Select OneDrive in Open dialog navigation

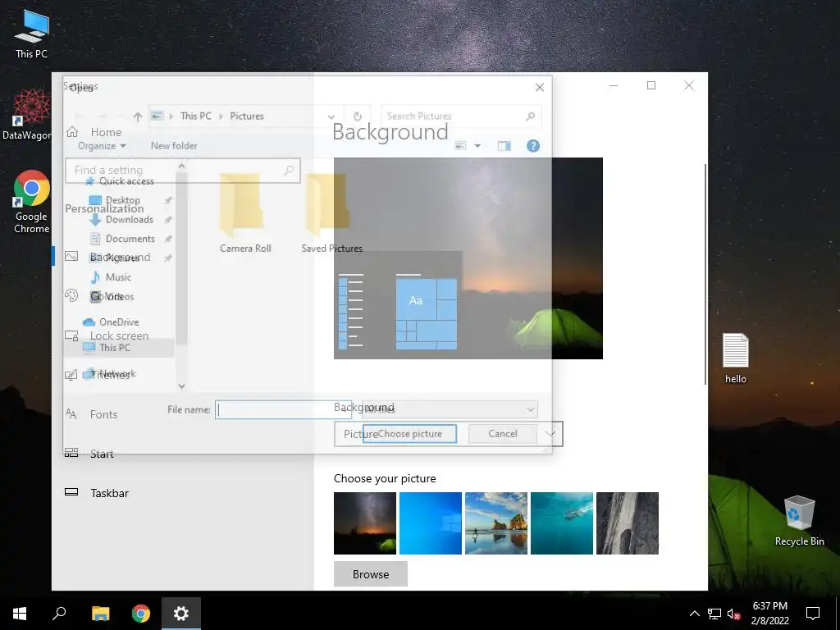(119, 322)
